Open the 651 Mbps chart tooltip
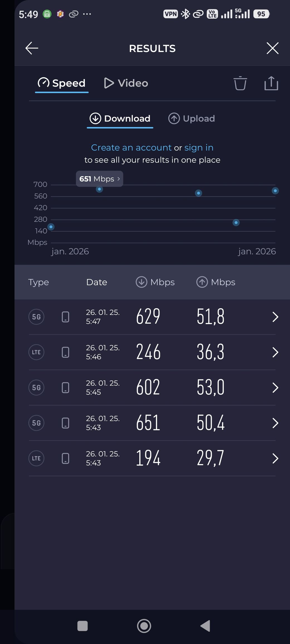290x644 pixels. tap(99, 179)
